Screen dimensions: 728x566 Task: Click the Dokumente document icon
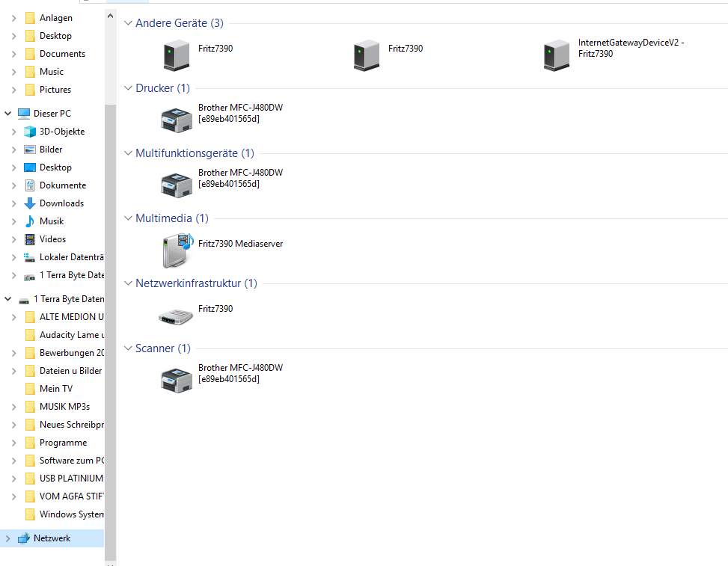pos(30,185)
